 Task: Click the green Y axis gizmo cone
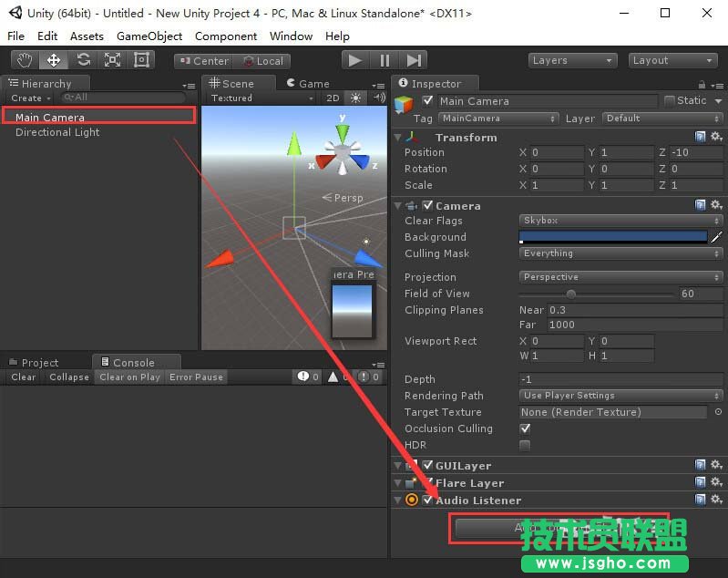tap(343, 132)
